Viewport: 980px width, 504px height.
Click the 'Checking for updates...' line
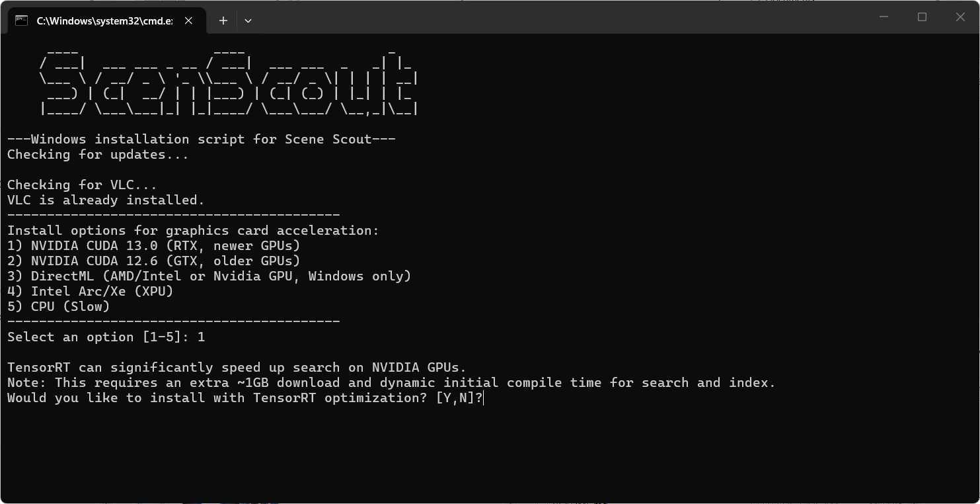pyautogui.click(x=98, y=154)
